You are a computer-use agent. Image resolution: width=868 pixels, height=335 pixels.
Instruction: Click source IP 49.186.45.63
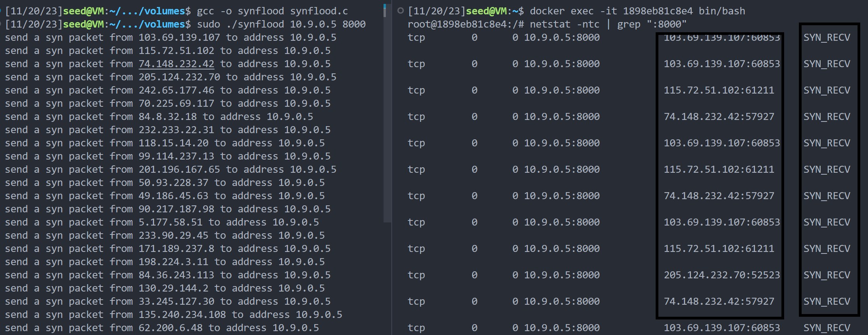(173, 196)
